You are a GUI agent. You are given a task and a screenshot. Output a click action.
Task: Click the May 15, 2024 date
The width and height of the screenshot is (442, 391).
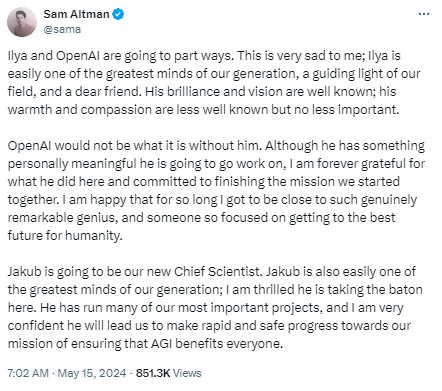(x=92, y=373)
